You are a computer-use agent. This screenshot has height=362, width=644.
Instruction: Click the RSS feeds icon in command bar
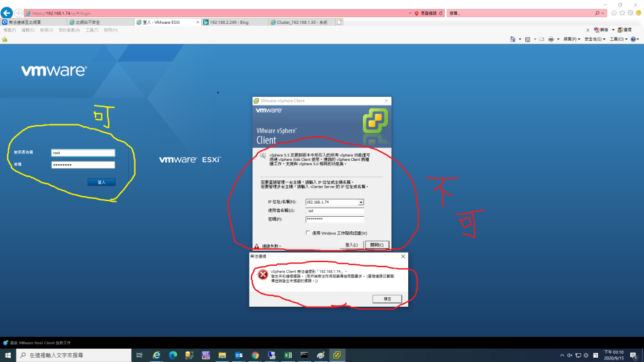click(528, 40)
